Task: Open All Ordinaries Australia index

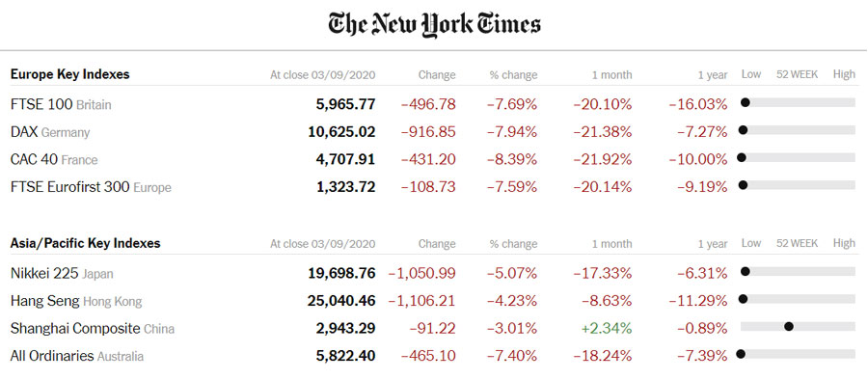Action: tap(77, 356)
